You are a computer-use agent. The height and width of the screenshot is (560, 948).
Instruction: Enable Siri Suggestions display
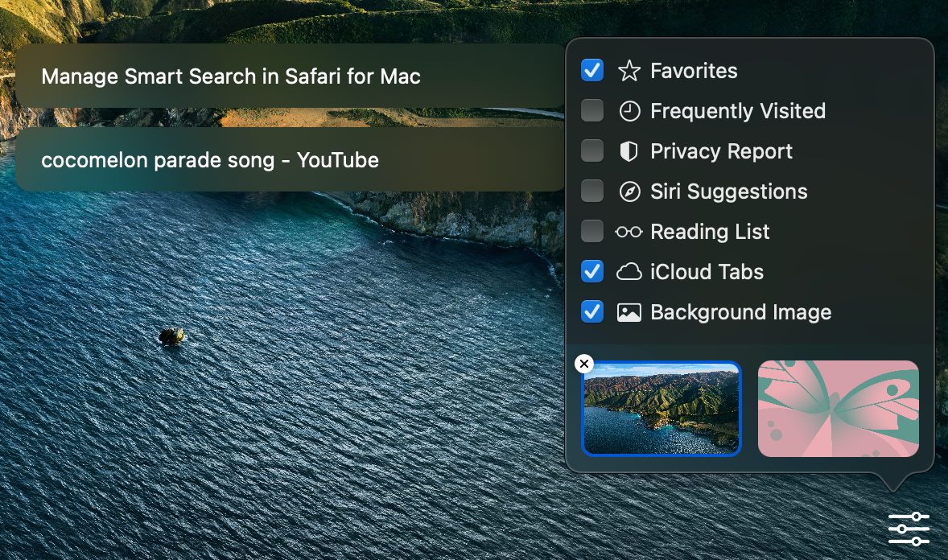tap(592, 191)
